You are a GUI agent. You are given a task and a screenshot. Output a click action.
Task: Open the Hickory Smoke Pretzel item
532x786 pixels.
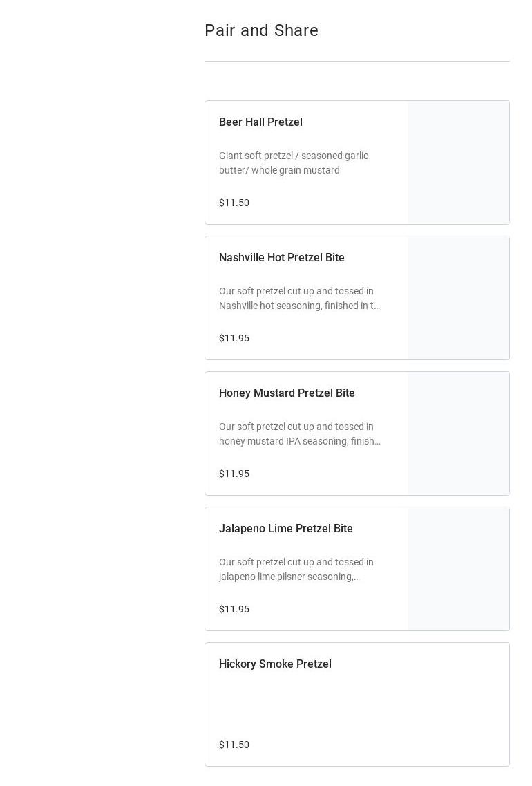tap(275, 664)
